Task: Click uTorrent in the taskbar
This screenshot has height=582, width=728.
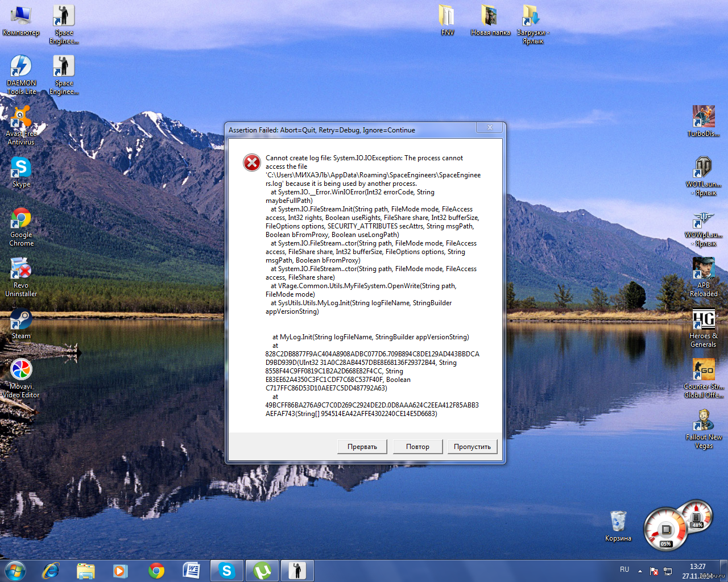Action: click(x=262, y=571)
